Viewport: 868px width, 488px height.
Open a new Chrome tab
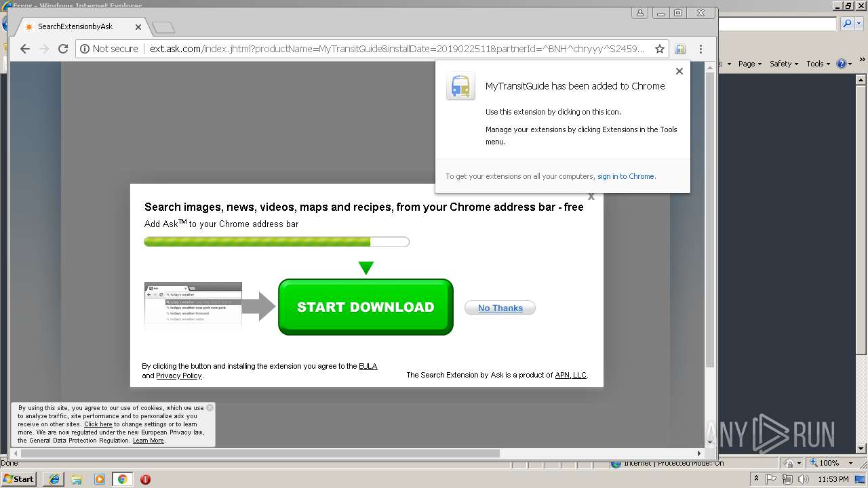click(x=163, y=27)
